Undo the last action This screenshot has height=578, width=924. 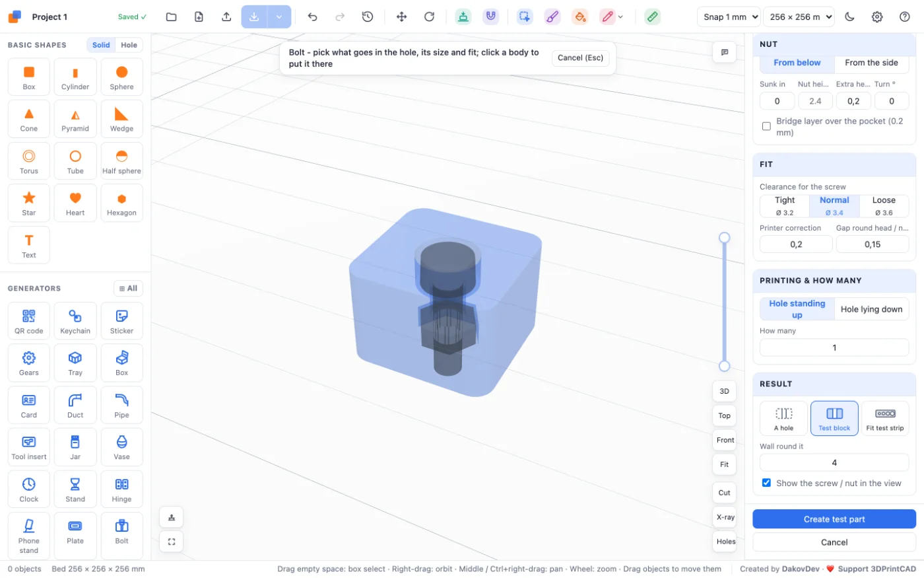(x=312, y=17)
